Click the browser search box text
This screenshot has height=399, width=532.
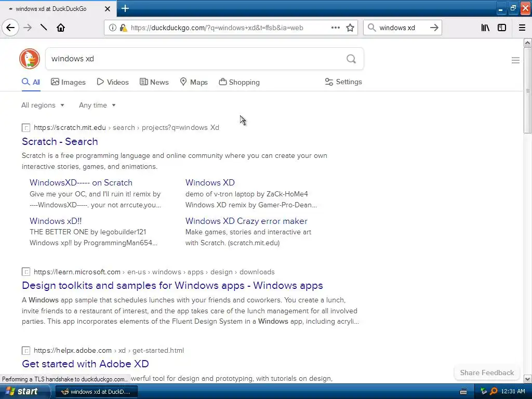coord(397,28)
